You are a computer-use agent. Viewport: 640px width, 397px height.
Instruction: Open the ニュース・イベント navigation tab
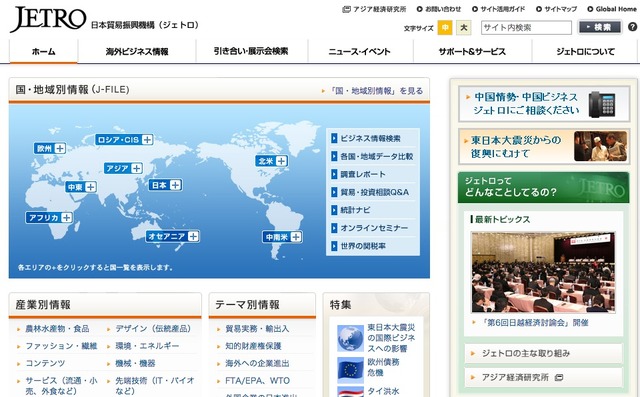click(359, 51)
